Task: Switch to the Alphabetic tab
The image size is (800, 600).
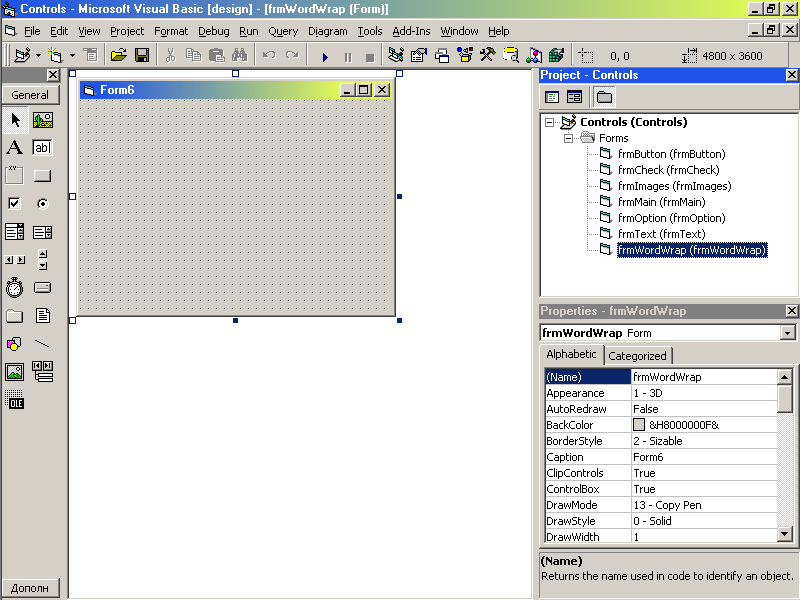Action: [x=571, y=355]
